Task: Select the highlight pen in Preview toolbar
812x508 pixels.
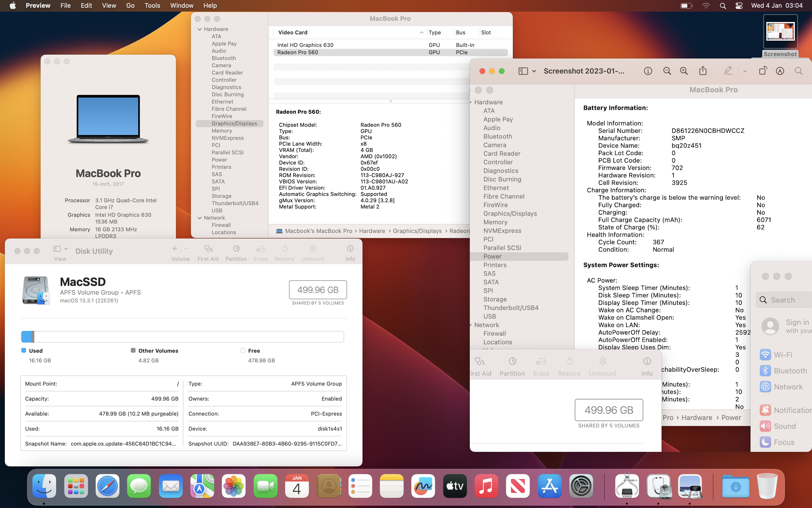Action: (728, 71)
